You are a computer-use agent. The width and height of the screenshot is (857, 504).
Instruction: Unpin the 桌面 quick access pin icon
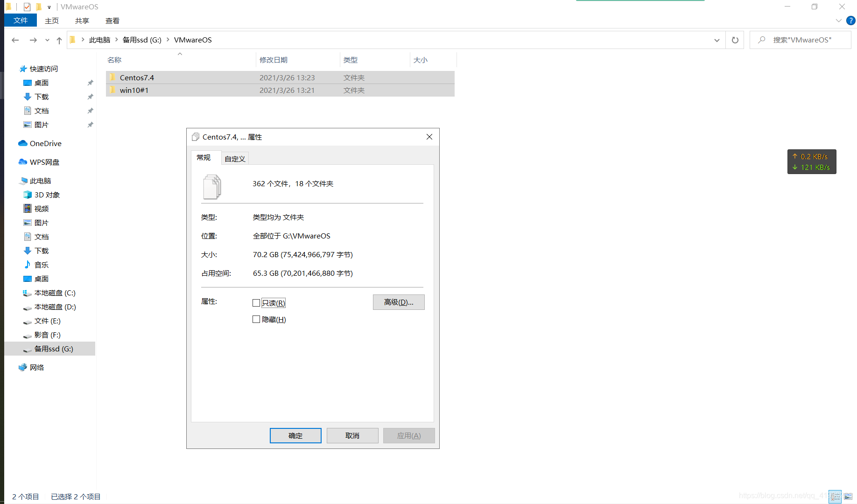pos(90,83)
